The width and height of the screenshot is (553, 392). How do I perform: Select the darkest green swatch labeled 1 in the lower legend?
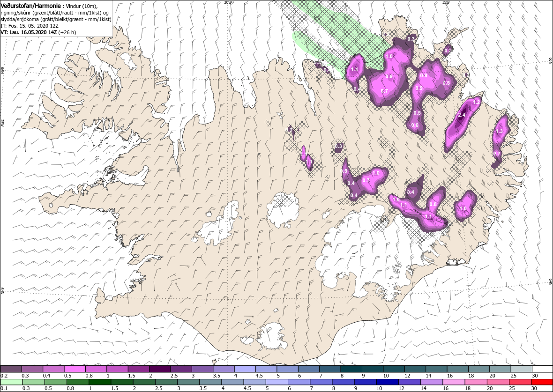[x=100, y=382]
